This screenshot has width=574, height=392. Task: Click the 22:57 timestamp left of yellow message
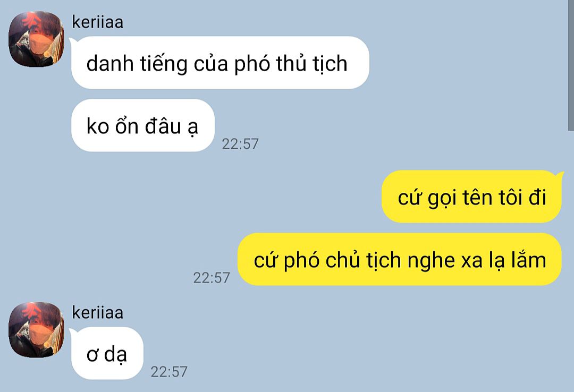(x=211, y=278)
